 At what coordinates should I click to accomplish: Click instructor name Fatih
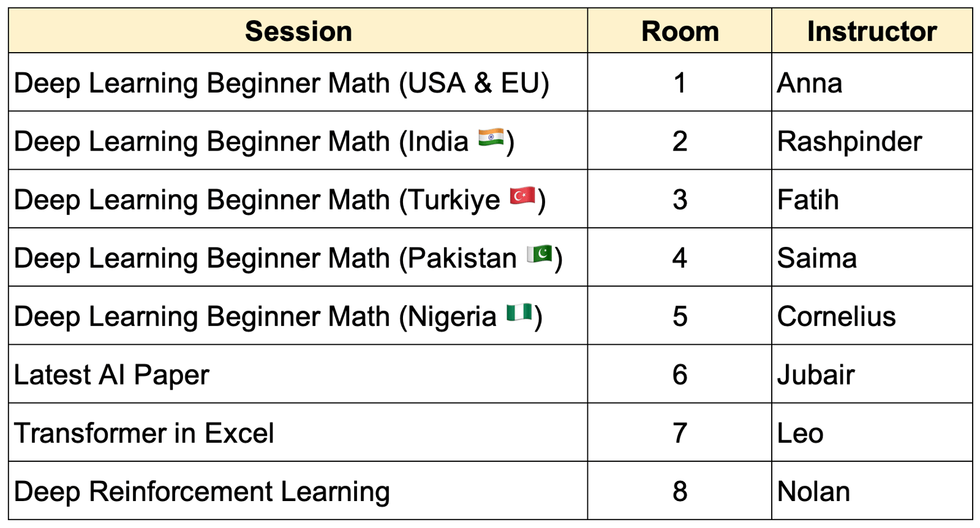coord(807,200)
